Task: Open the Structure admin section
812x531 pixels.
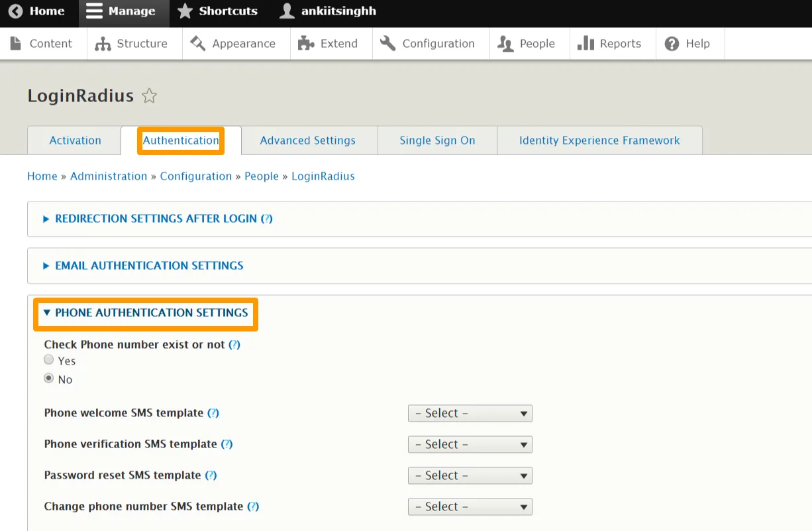Action: click(131, 44)
